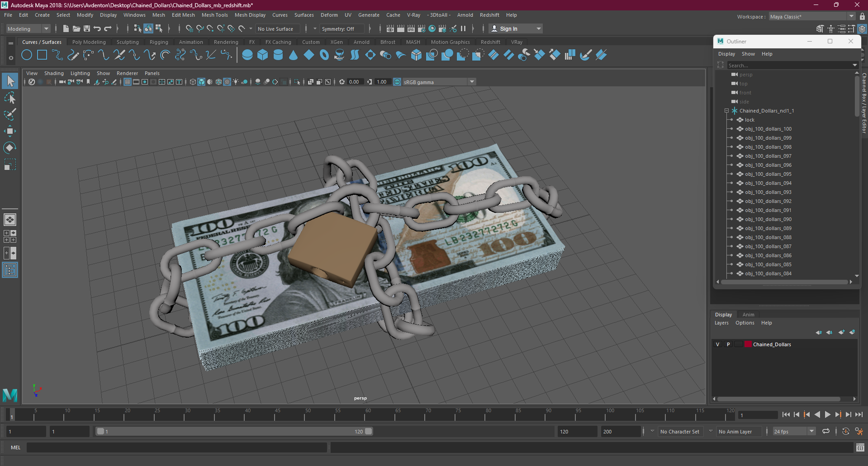The image size is (868, 466).
Task: Open the Modeling menu set dropdown
Action: point(28,29)
